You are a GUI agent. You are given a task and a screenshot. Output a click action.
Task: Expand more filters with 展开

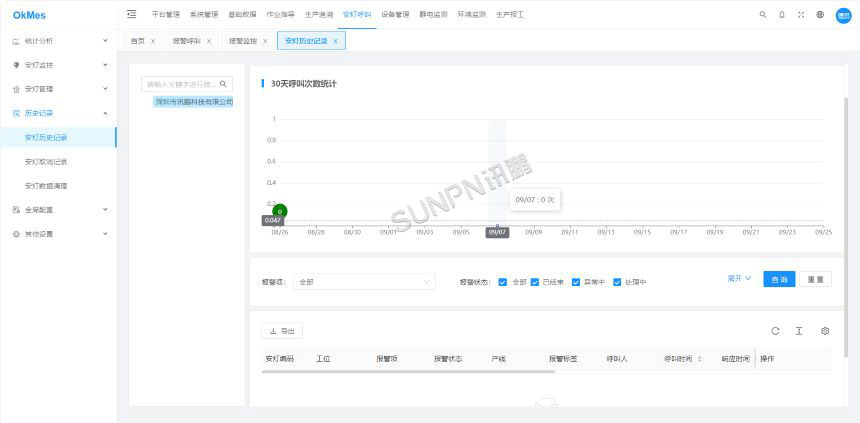739,279
